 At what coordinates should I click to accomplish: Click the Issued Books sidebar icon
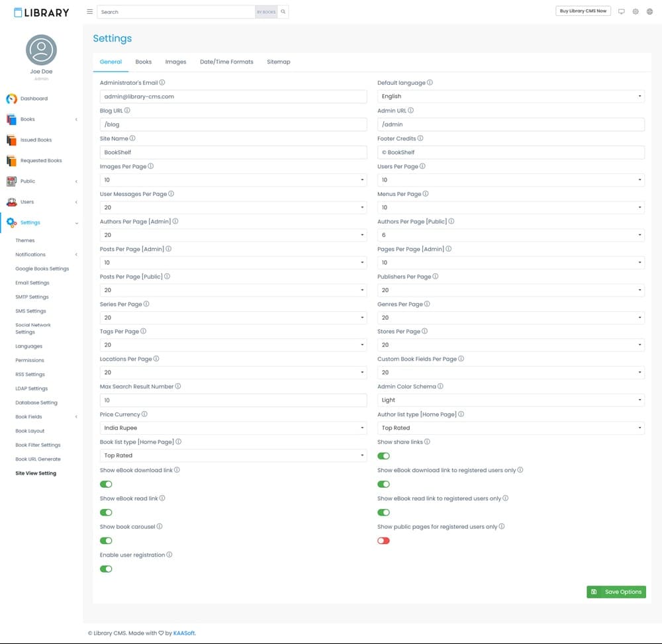click(x=11, y=140)
